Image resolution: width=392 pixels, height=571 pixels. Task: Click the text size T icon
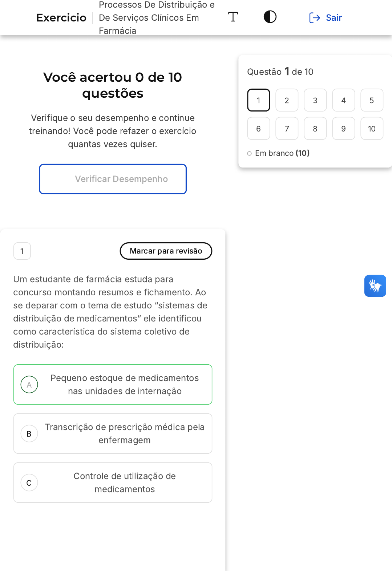233,17
